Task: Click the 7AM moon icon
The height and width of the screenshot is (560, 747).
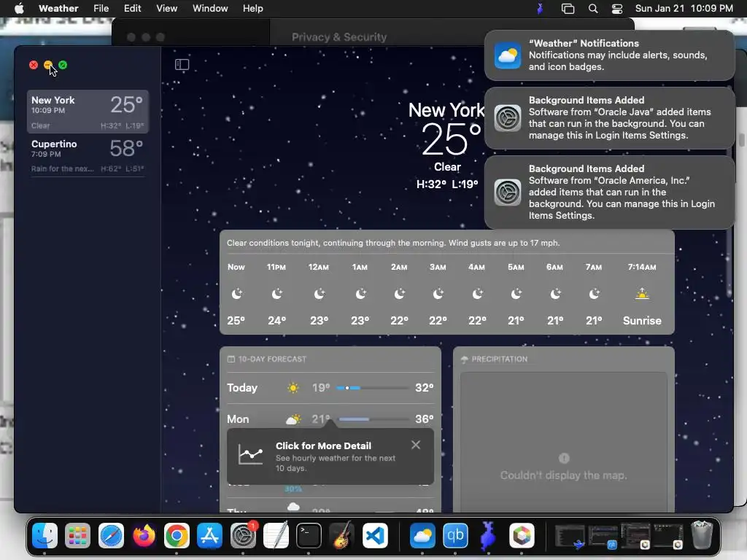Action: point(594,294)
